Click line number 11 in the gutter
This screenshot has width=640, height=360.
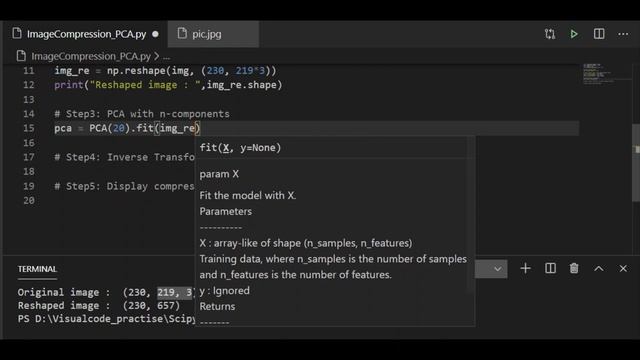pos(29,71)
